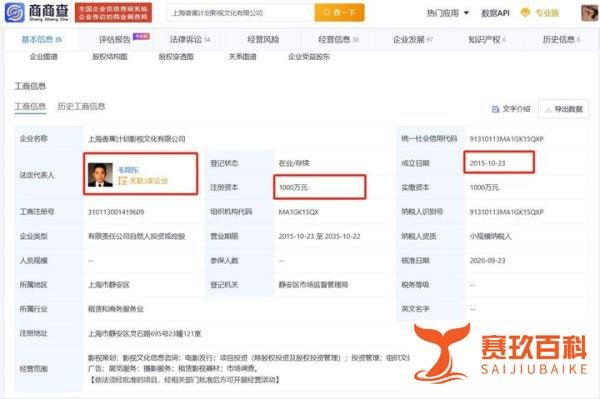600x399 pixels.
Task: Switch to the 知识产权 tab
Action: tap(487, 39)
